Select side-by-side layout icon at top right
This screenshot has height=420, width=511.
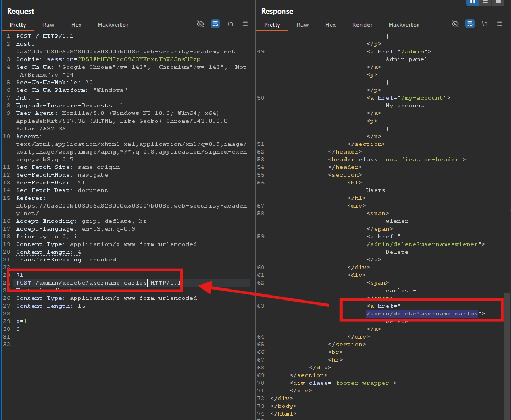(472, 2)
